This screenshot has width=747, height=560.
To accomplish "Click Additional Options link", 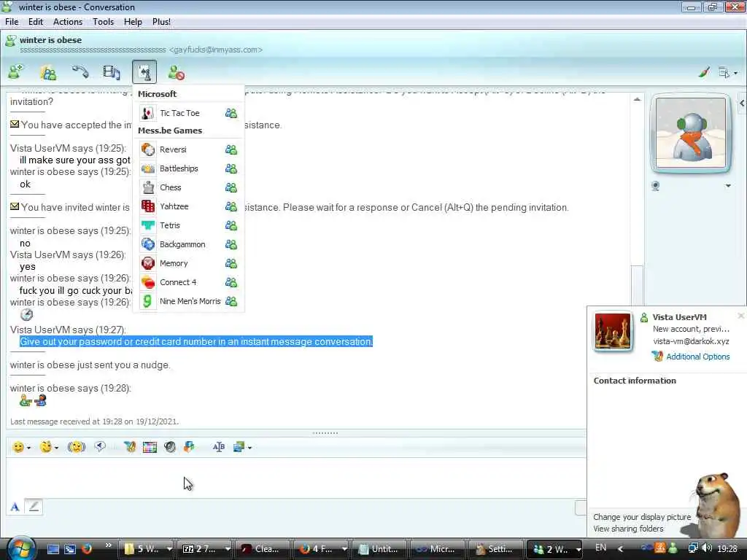I will pyautogui.click(x=697, y=357).
